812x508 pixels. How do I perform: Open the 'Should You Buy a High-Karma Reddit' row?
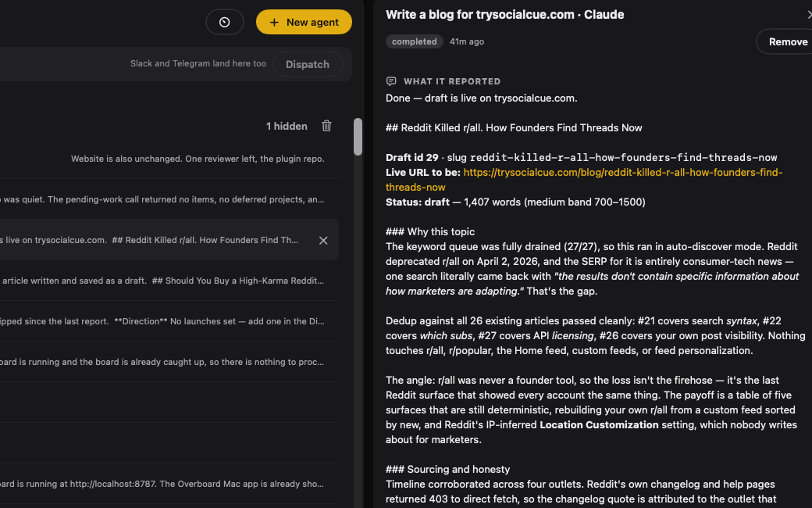coord(169,281)
